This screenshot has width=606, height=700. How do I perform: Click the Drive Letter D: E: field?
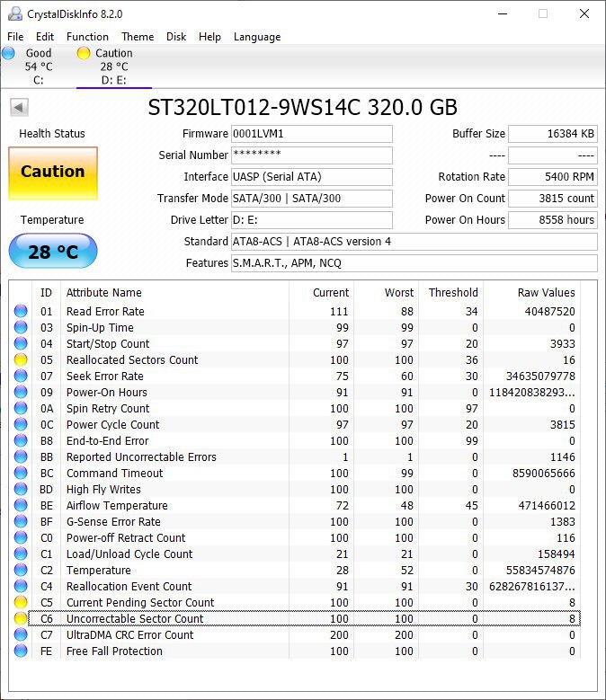tap(312, 219)
